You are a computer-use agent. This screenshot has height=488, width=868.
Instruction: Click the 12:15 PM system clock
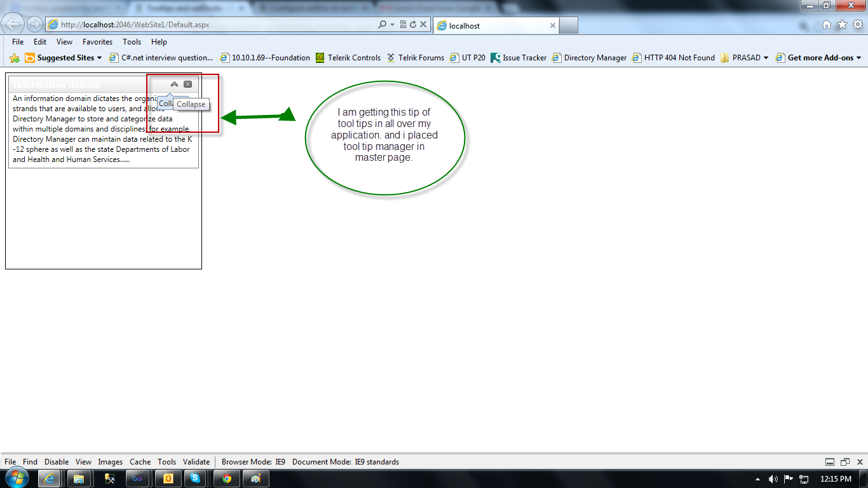(836, 479)
